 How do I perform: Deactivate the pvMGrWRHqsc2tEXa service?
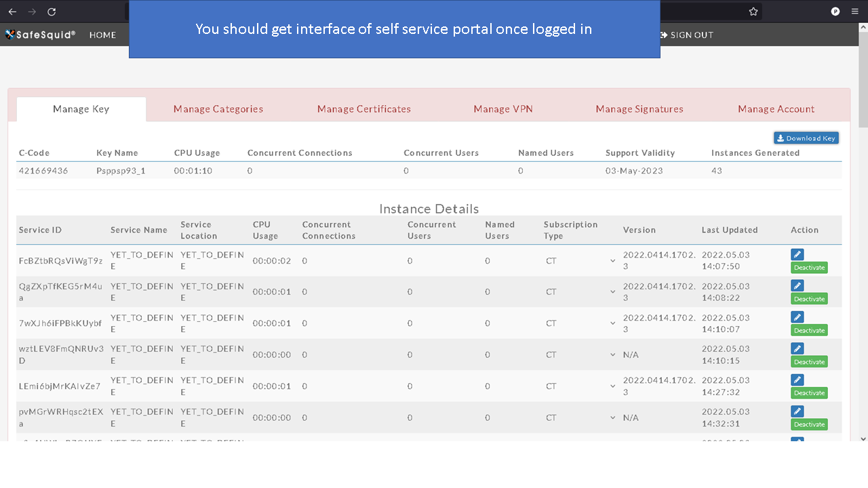[808, 424]
